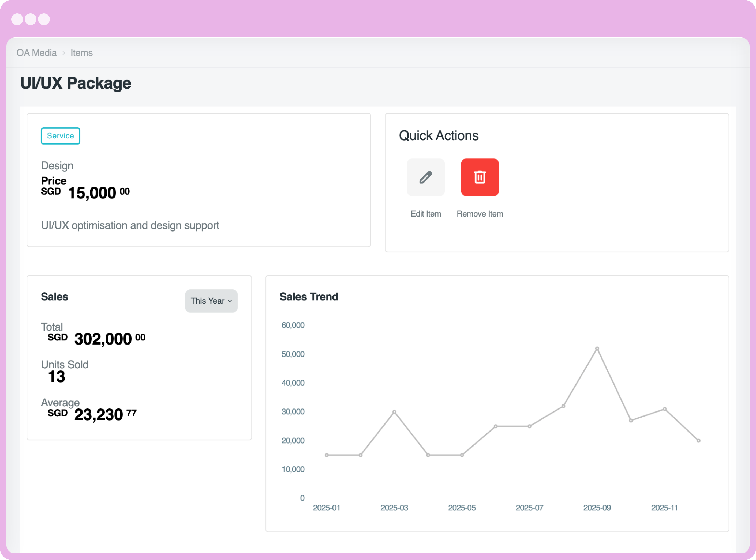The height and width of the screenshot is (560, 756).
Task: Click the last data point on trend line
Action: coord(698,441)
